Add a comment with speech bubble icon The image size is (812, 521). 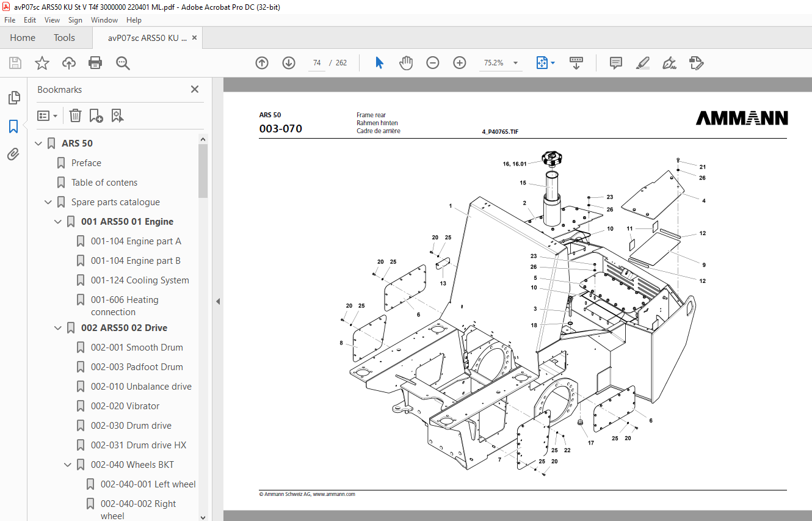[616, 63]
